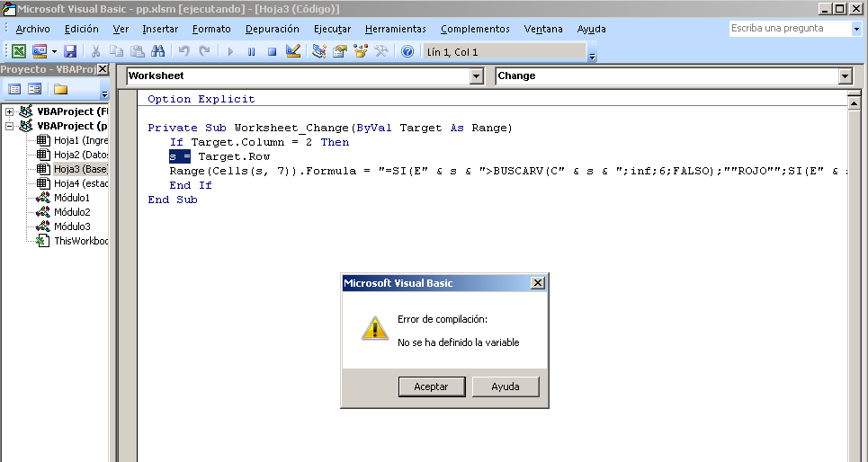Image resolution: width=868 pixels, height=462 pixels.
Task: Click the Paste clipboard icon
Action: [137, 51]
